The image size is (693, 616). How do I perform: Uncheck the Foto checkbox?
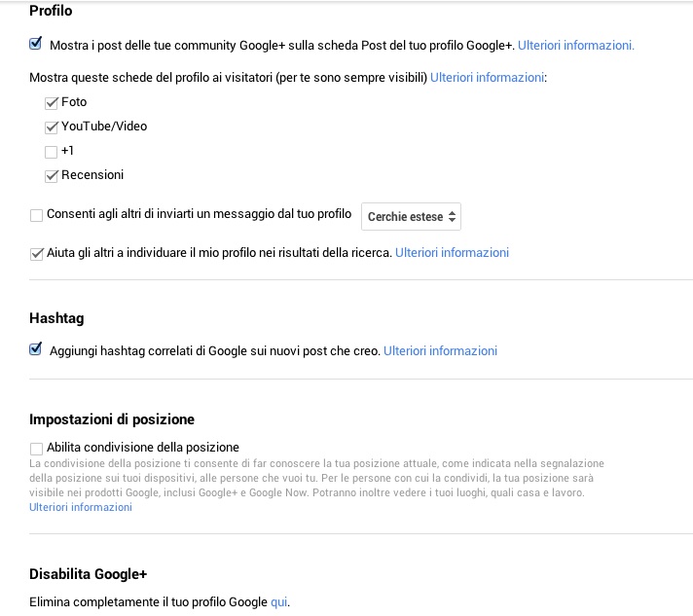click(x=52, y=102)
